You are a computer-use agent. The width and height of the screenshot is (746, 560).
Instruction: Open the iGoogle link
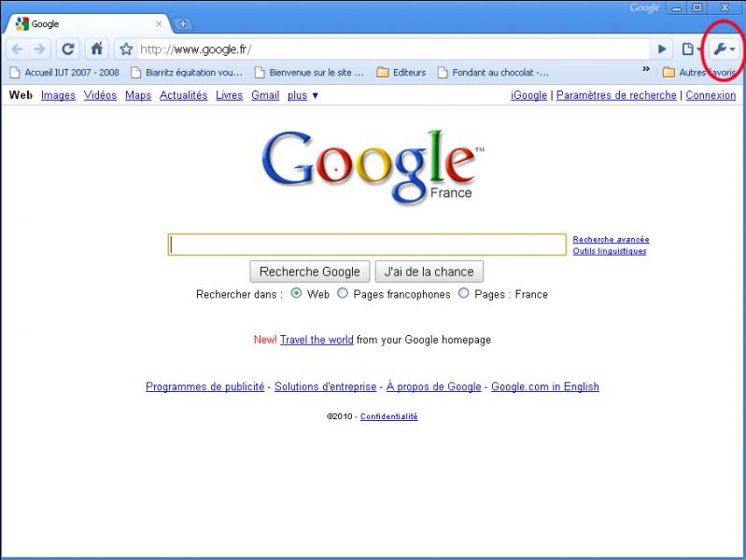click(528, 95)
